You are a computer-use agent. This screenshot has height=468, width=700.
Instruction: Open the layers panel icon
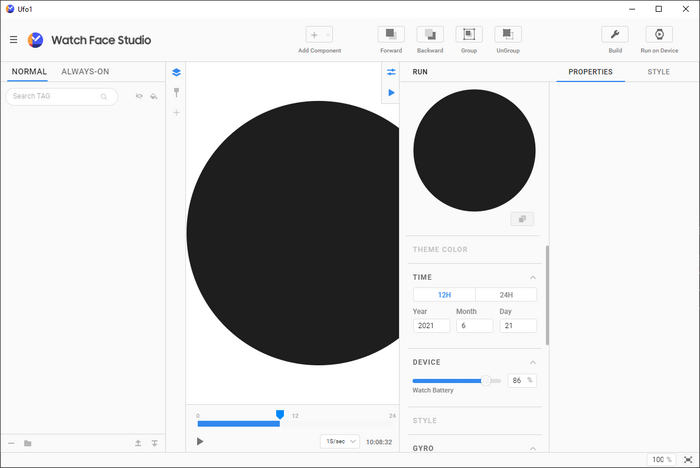(x=176, y=72)
